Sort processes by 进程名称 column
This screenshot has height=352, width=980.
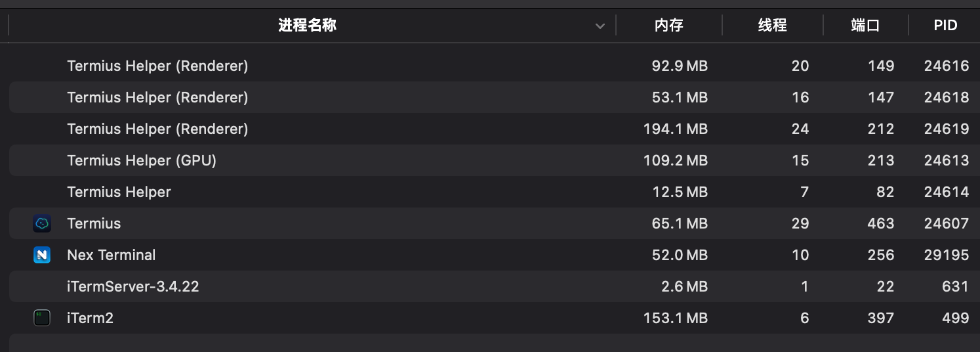[307, 26]
